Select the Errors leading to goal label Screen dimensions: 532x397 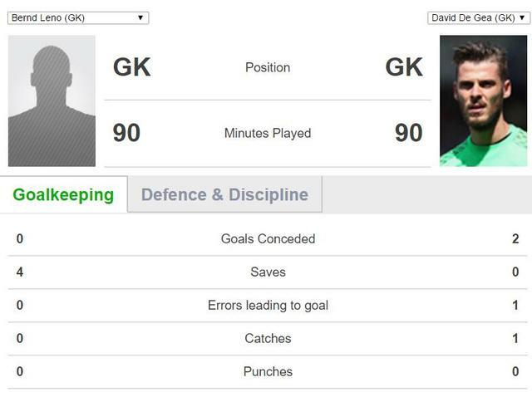click(268, 305)
